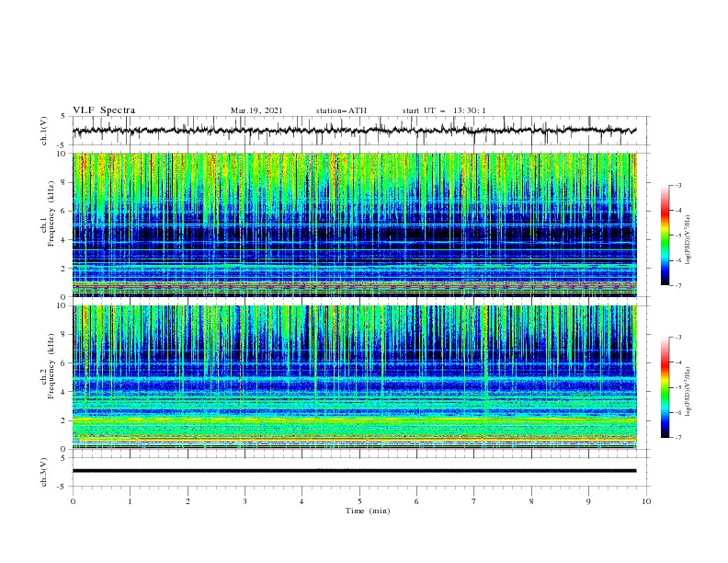
Task: Click the ch.2 spectrogram panel
Action: point(355,377)
